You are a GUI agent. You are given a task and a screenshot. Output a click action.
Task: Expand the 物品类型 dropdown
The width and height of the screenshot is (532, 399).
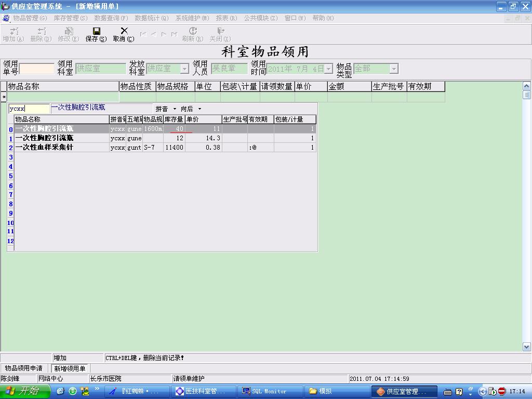(x=393, y=69)
